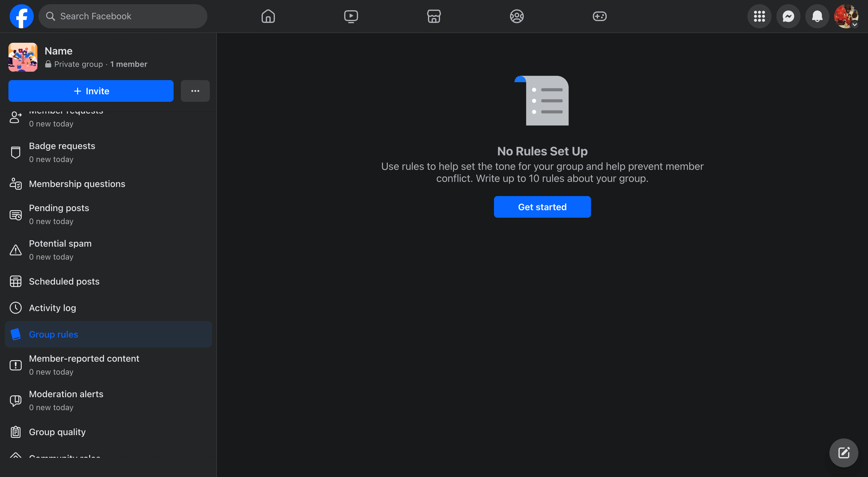Click the Group rules document icon
This screenshot has width=868, height=477.
click(x=16, y=334)
